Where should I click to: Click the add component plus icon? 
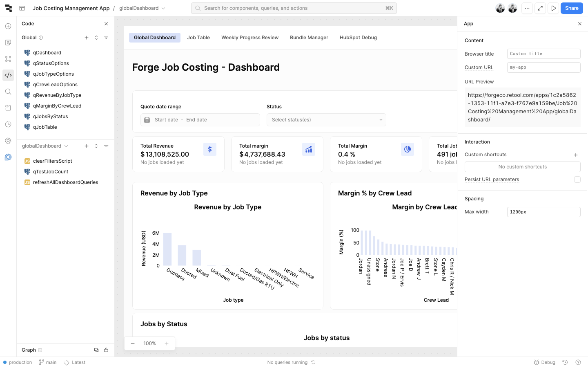pyautogui.click(x=8, y=26)
